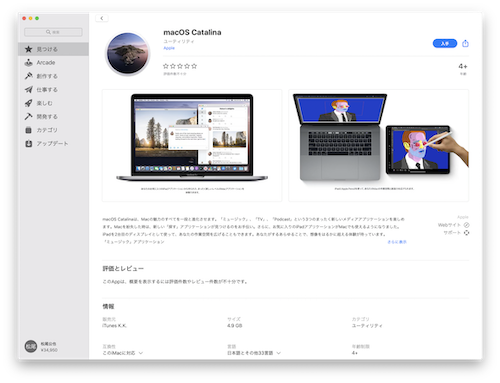Open the Apple developer link
This screenshot has width=500, height=383.
tap(169, 48)
